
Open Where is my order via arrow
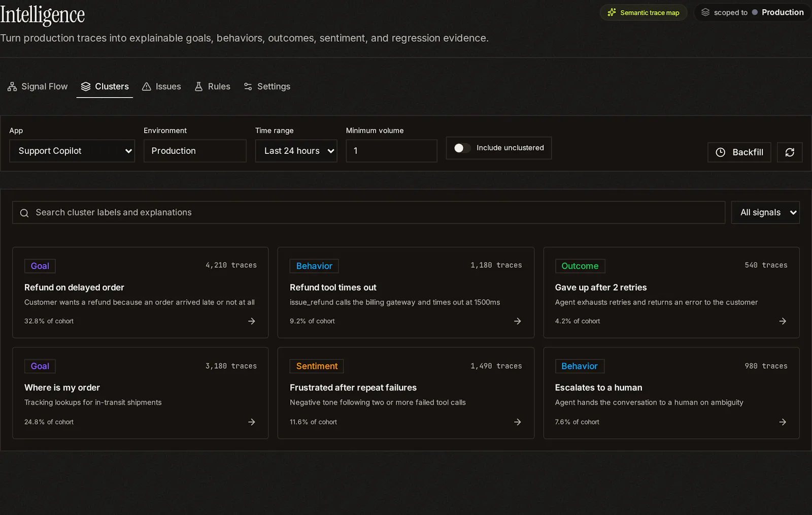252,422
